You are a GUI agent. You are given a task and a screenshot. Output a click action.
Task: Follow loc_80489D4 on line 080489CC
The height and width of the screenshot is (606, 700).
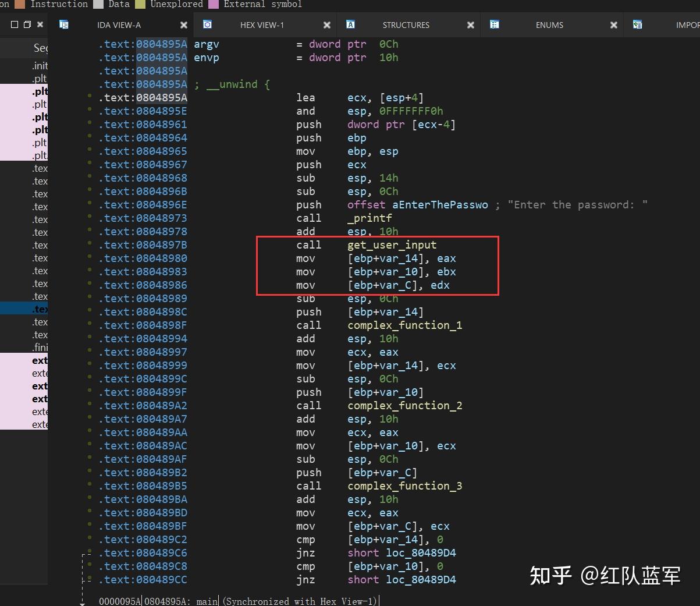click(421, 580)
